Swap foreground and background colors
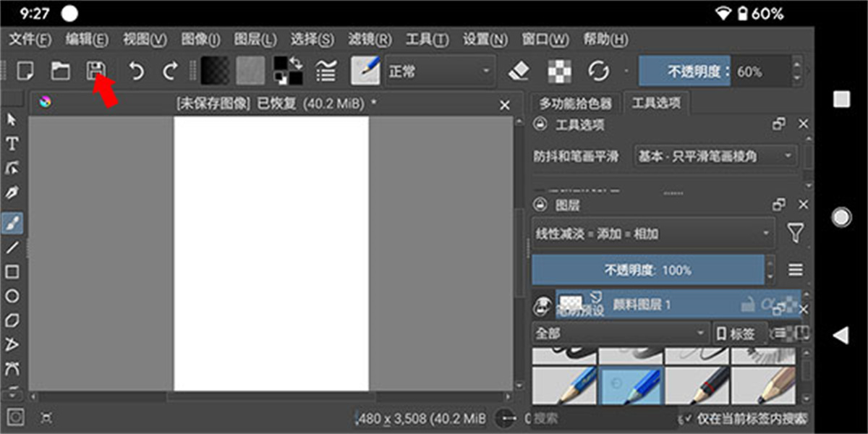868x434 pixels. pos(295,64)
